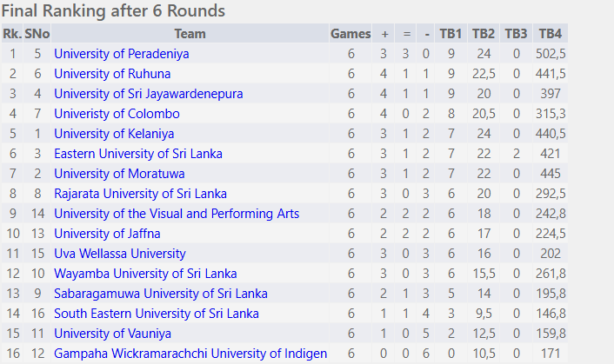Open University of Vauniya team link
The width and height of the screenshot is (614, 364).
coord(112,334)
